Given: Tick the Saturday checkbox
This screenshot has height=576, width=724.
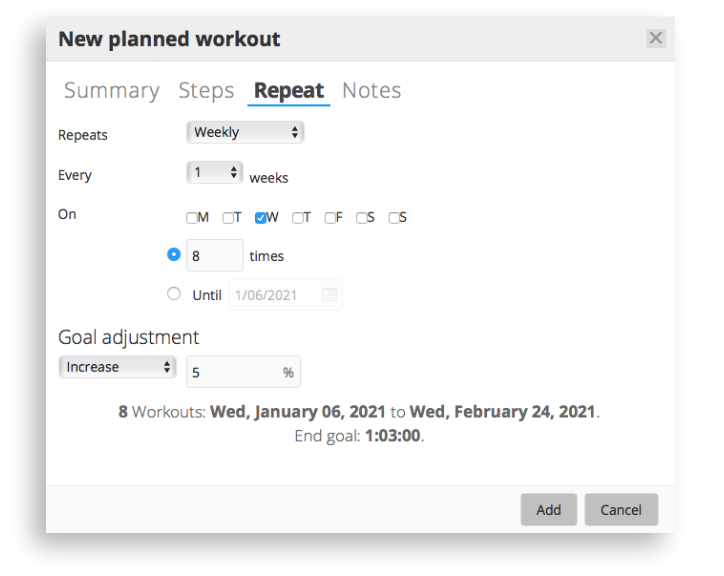Looking at the screenshot, I should pos(362,218).
